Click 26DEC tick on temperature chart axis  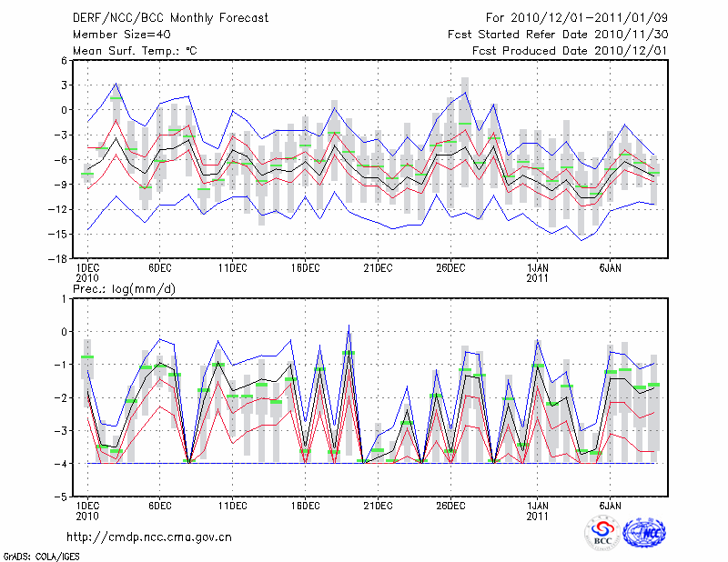[x=450, y=268]
